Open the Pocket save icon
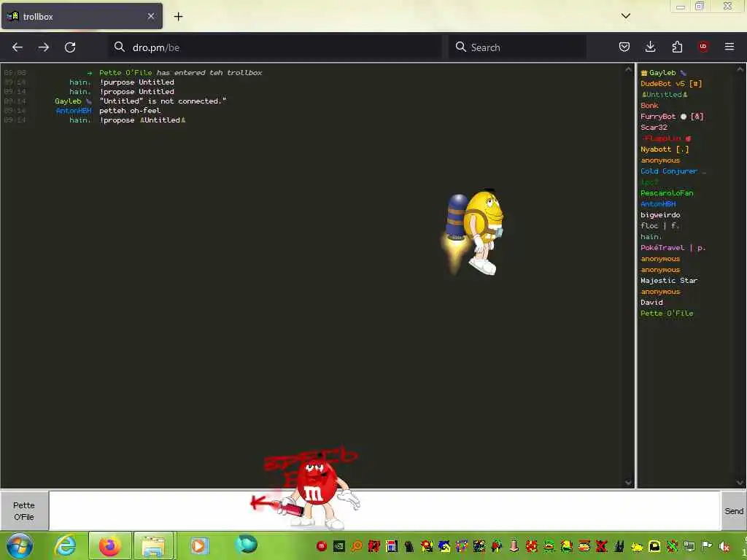Viewport: 747px width, 560px height. pyautogui.click(x=624, y=47)
